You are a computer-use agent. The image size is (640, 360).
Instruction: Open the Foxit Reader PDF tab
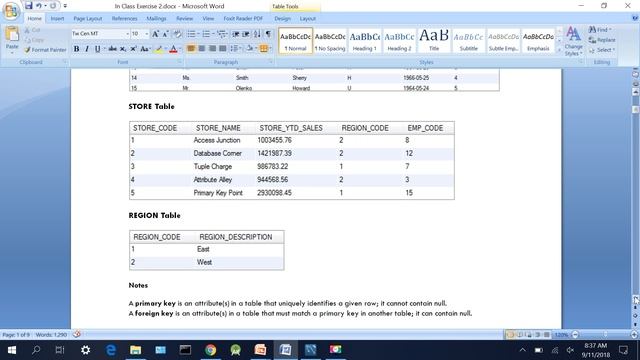click(243, 19)
